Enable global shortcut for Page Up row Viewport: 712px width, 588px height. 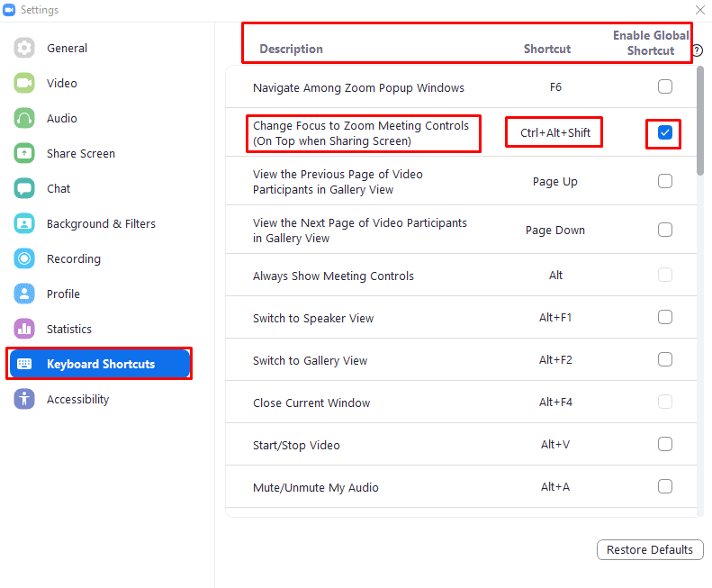pyautogui.click(x=665, y=181)
